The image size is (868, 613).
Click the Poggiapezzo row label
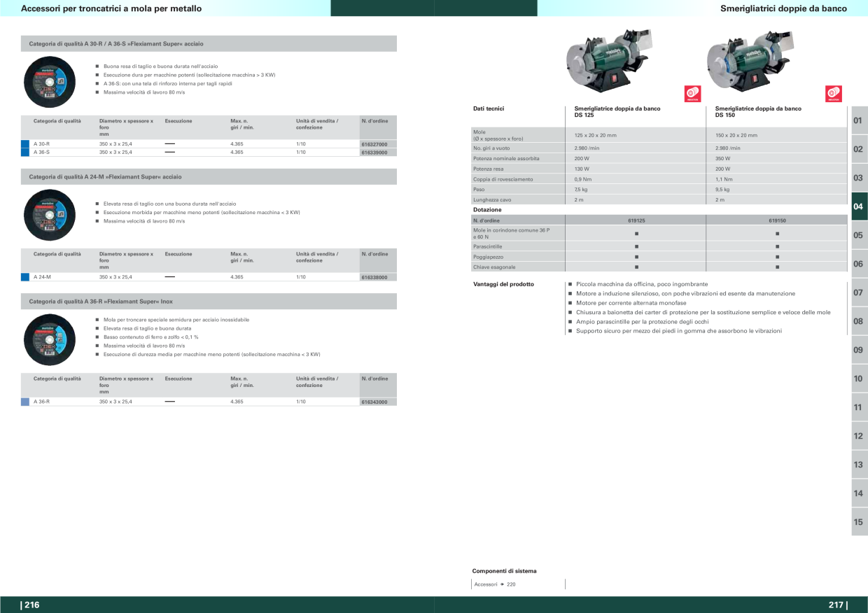[488, 257]
